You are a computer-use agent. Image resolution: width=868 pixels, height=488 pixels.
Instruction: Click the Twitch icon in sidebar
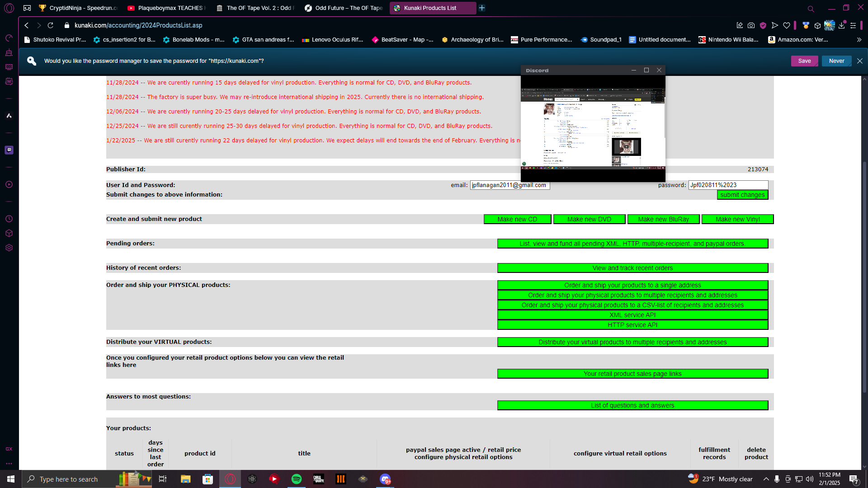click(9, 150)
